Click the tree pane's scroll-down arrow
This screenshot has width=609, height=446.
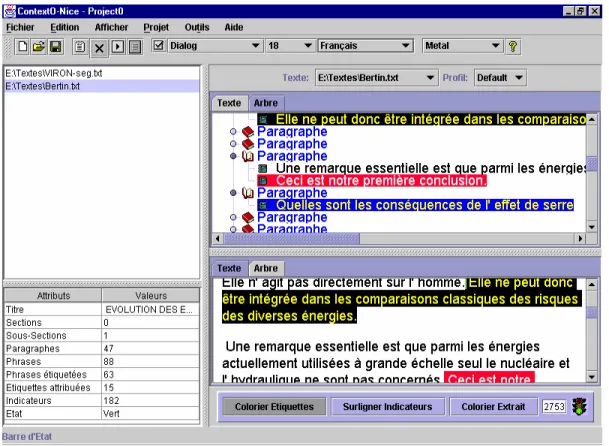[592, 227]
